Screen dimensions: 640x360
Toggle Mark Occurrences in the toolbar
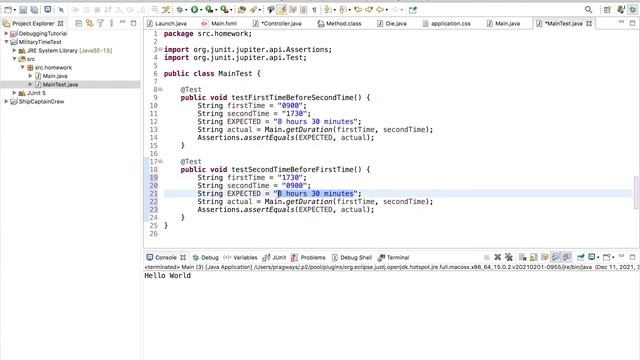pos(282,10)
